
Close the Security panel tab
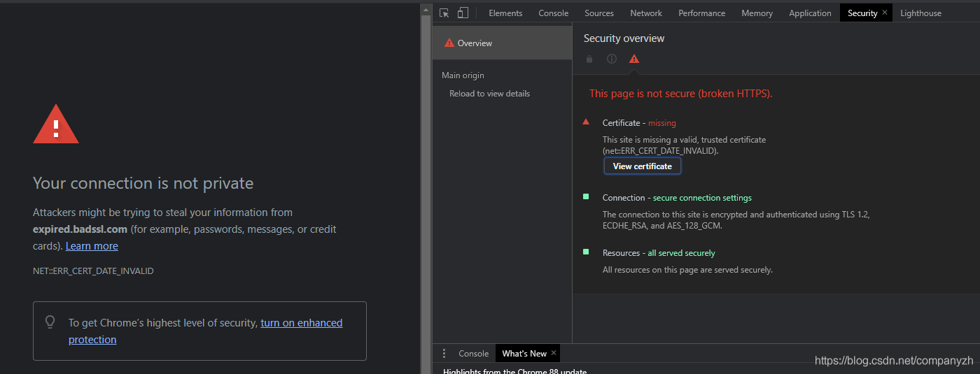[x=885, y=13]
